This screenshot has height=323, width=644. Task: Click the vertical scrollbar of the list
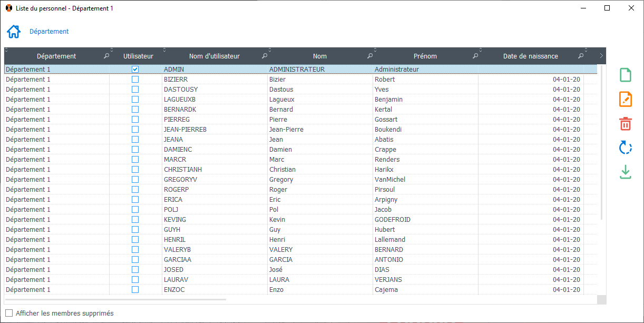point(601,142)
